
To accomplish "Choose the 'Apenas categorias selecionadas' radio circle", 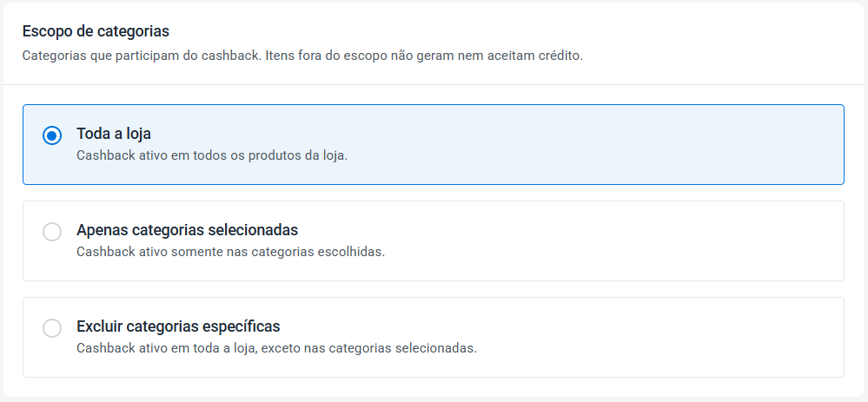I will click(x=52, y=232).
